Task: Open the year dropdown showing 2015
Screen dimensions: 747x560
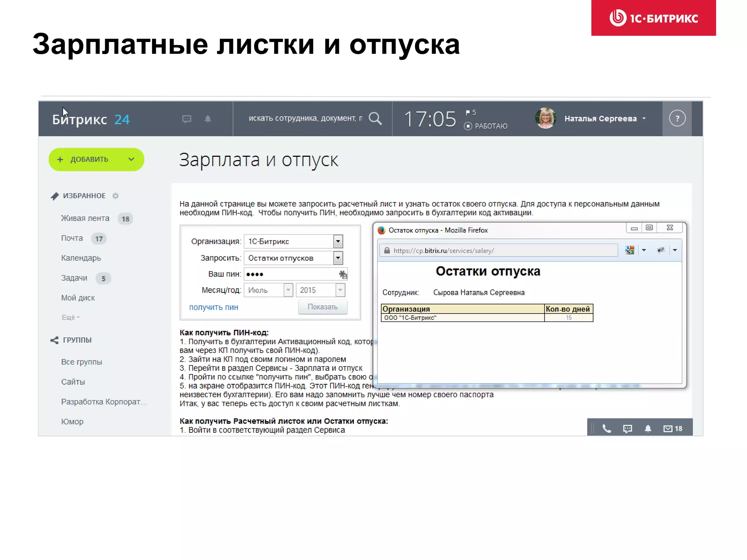Action: coord(320,290)
